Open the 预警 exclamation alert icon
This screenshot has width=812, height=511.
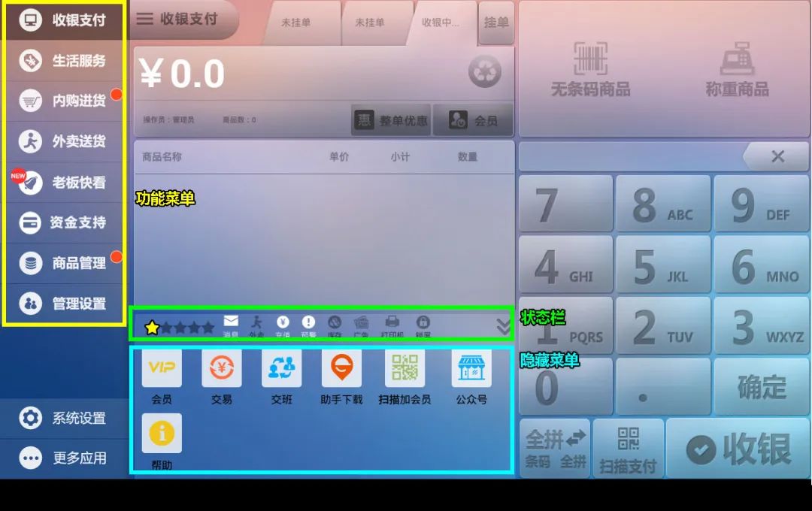pos(309,326)
